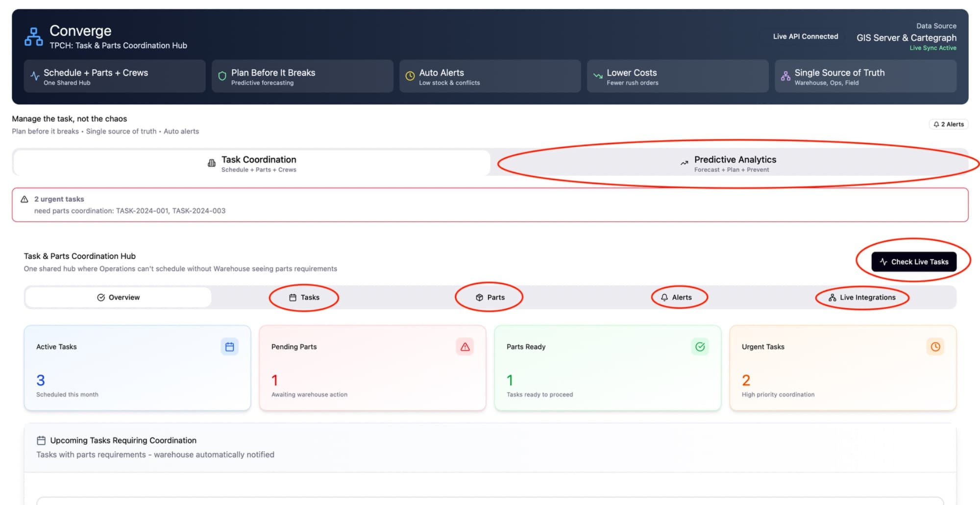Viewport: 980px width, 505px height.
Task: Click the clock icon on Auto Alerts
Action: click(x=410, y=76)
